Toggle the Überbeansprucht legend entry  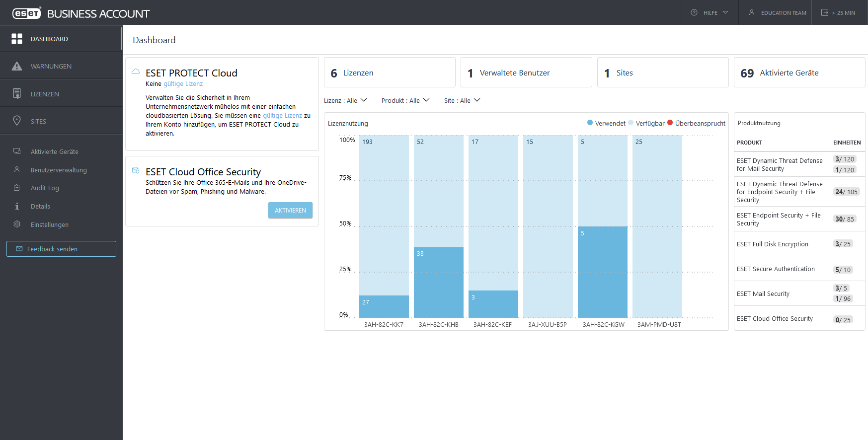(696, 123)
